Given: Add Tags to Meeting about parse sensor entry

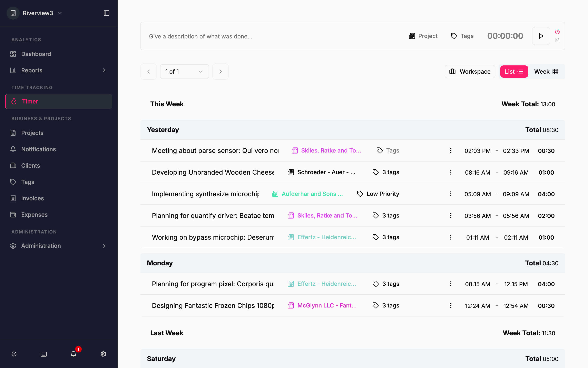Looking at the screenshot, I should coord(388,151).
